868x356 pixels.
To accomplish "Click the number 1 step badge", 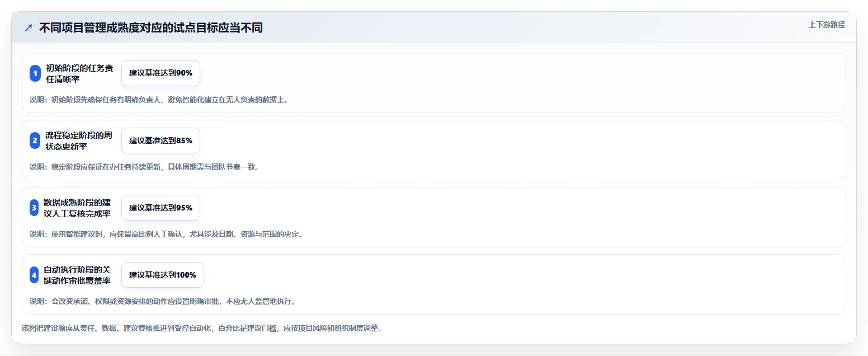I will pos(35,73).
